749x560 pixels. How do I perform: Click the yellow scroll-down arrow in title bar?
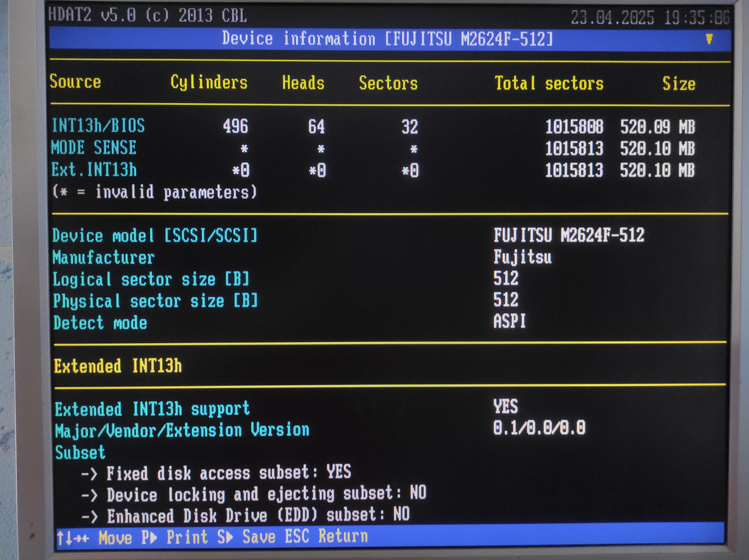pyautogui.click(x=709, y=39)
